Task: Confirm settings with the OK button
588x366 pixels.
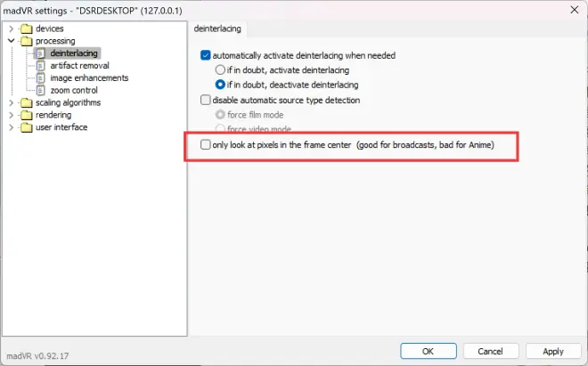Action: click(429, 352)
